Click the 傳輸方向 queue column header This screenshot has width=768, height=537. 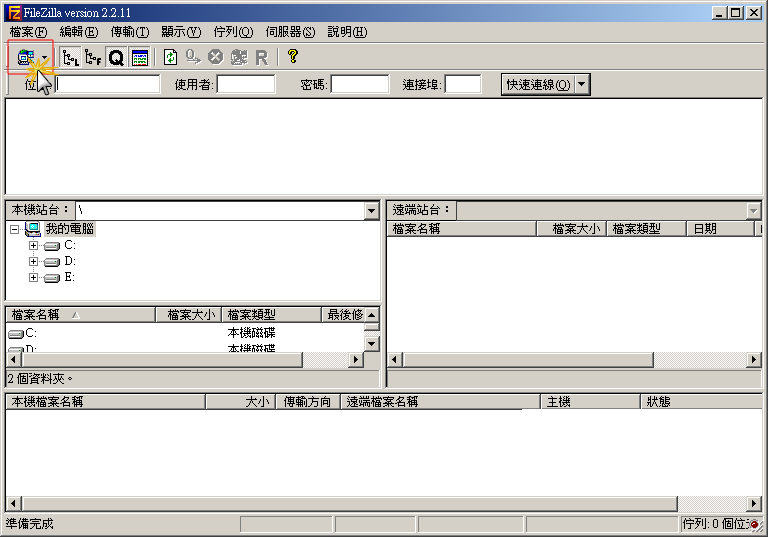coord(308,402)
